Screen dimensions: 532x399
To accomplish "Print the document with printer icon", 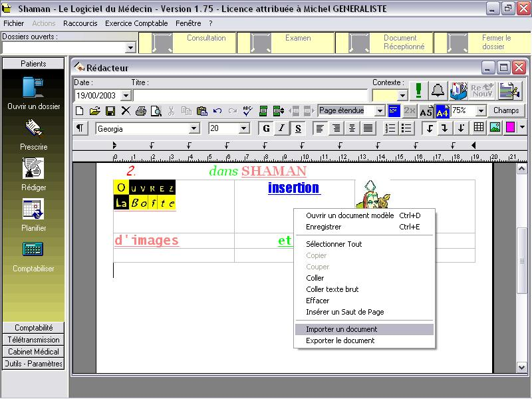I will coord(141,111).
